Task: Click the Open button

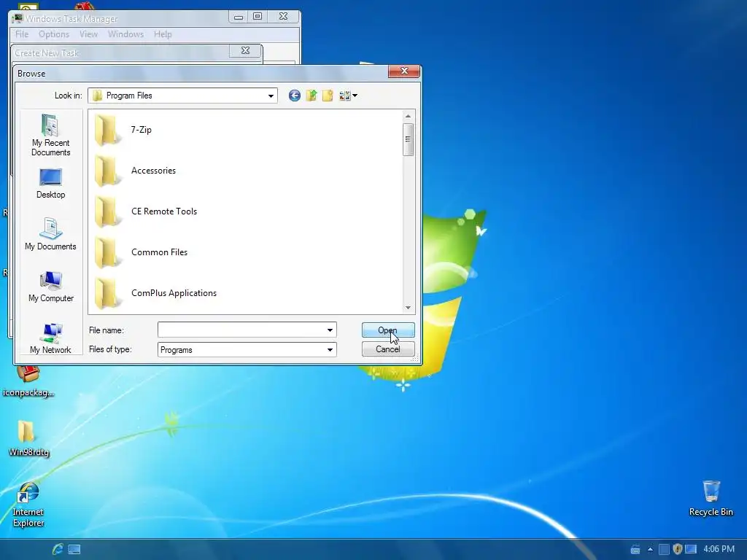Action: tap(388, 330)
